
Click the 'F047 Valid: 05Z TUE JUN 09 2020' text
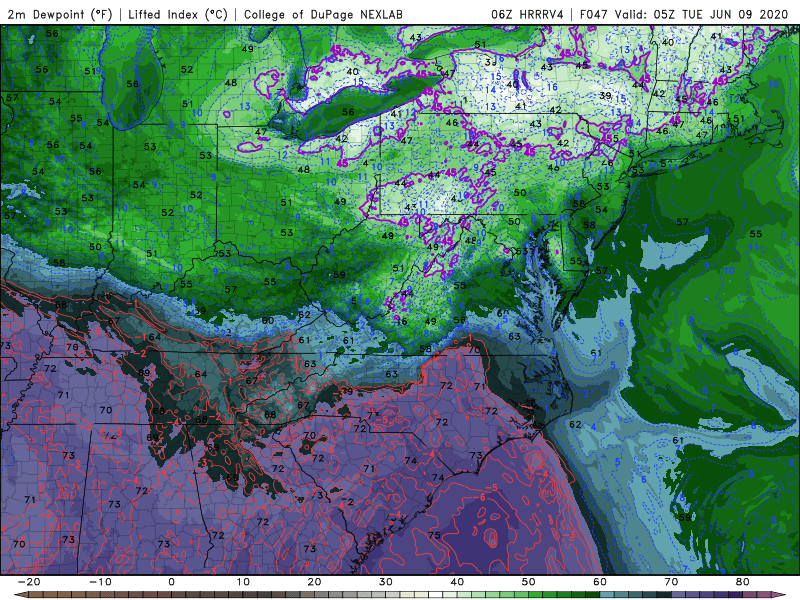[684, 15]
